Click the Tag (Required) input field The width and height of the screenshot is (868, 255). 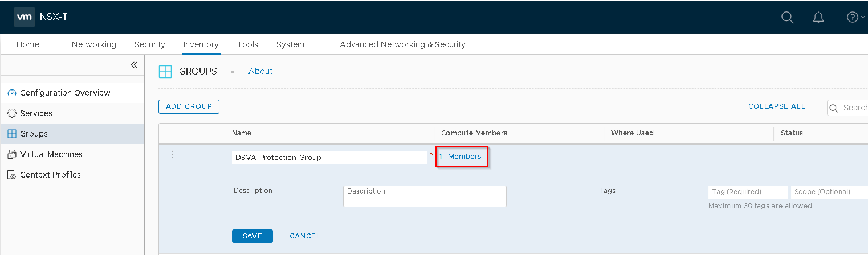click(747, 192)
